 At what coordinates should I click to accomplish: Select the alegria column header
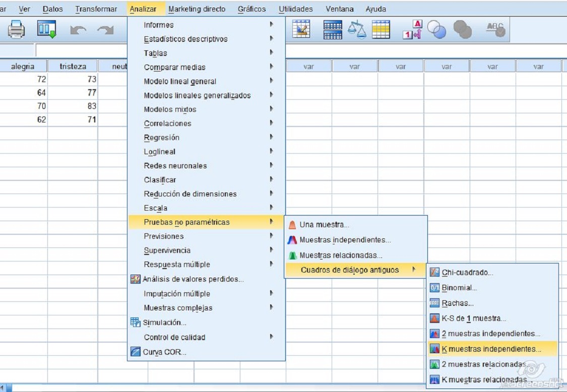23,66
